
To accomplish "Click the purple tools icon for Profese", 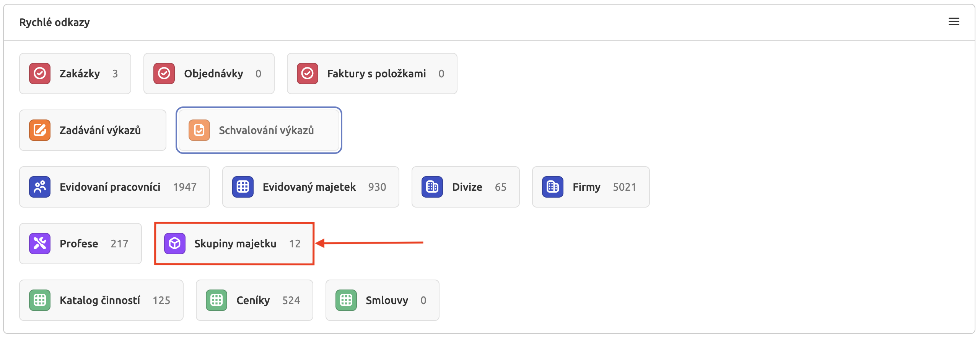I will (x=40, y=244).
